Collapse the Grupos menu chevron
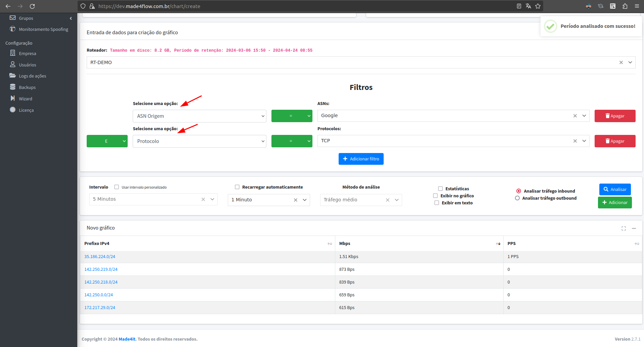This screenshot has height=347, width=644. pos(71,18)
